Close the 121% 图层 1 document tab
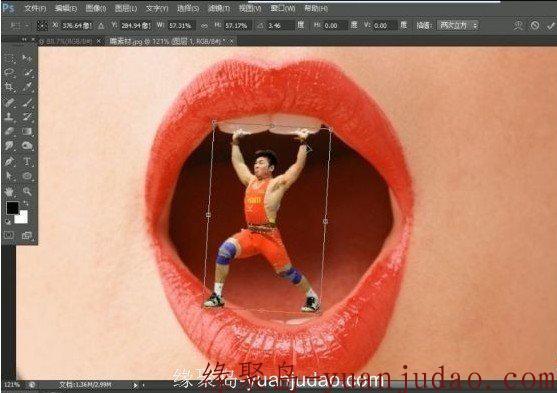 (232, 41)
